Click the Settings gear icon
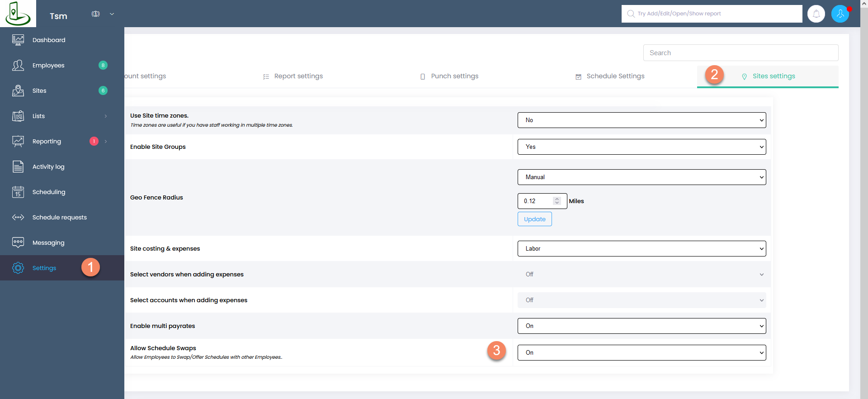The width and height of the screenshot is (868, 399). click(x=18, y=268)
